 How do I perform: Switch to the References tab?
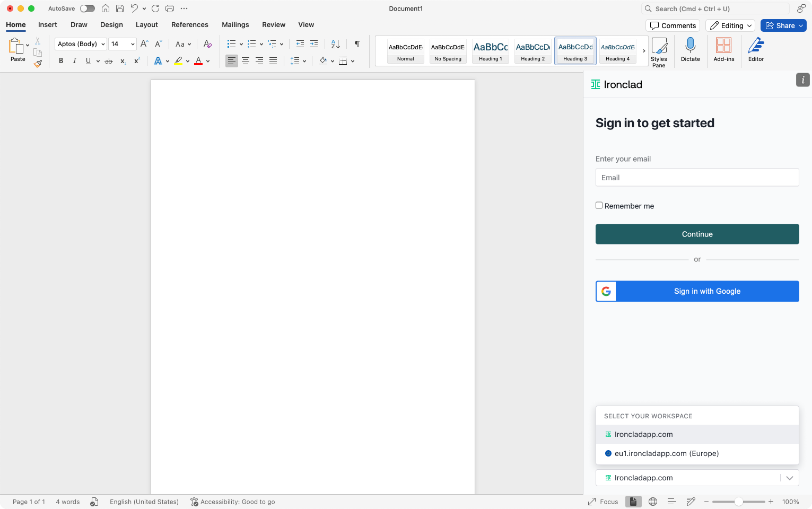click(x=190, y=25)
